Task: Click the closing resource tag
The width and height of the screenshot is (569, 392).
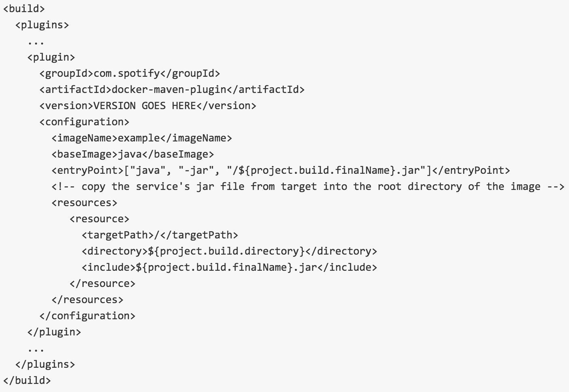Action: click(x=102, y=284)
